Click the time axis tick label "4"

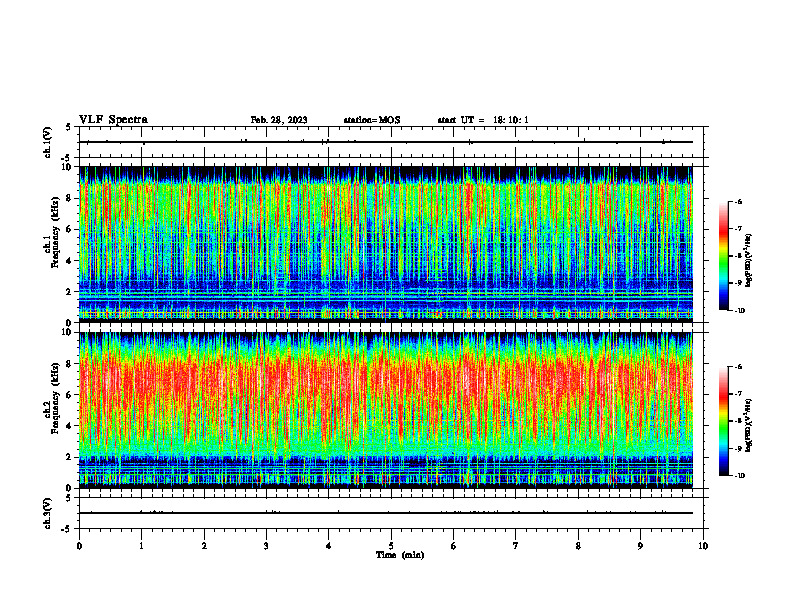tap(329, 546)
